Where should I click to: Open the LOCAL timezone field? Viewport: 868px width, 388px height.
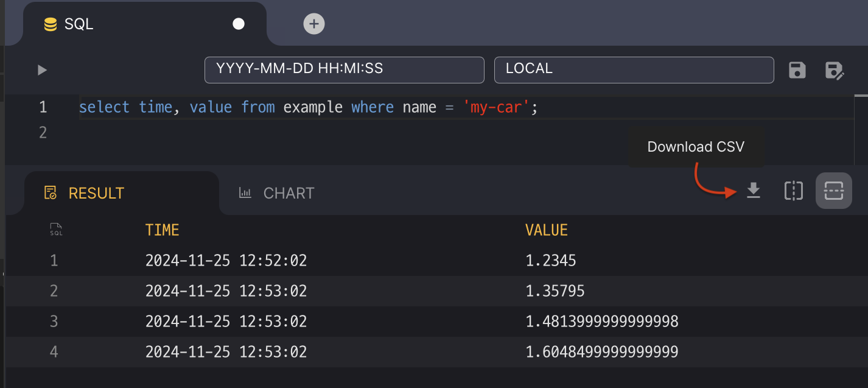(634, 69)
